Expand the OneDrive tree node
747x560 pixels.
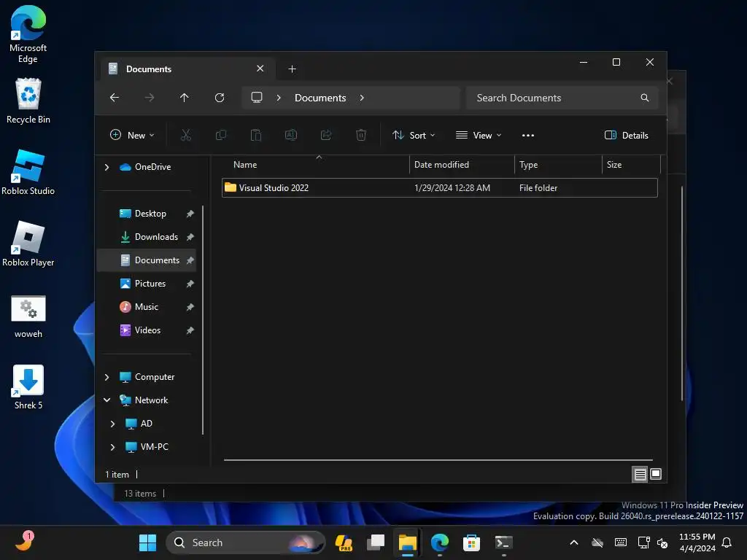pyautogui.click(x=107, y=167)
